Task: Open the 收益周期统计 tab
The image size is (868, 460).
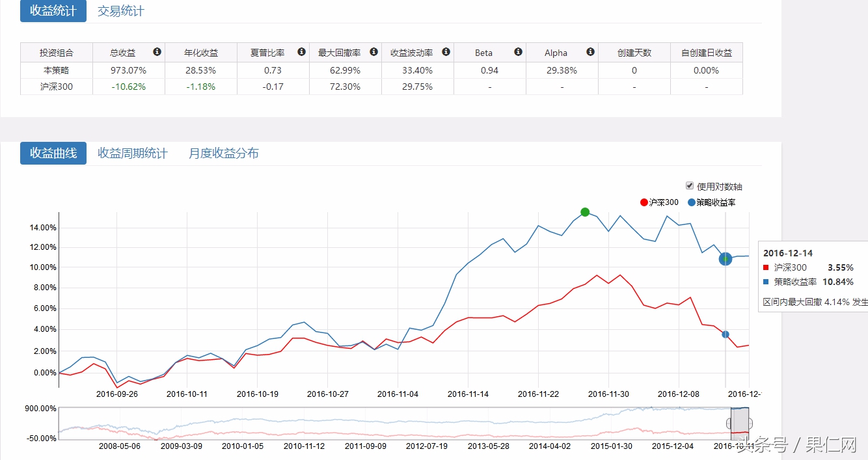Action: click(133, 153)
